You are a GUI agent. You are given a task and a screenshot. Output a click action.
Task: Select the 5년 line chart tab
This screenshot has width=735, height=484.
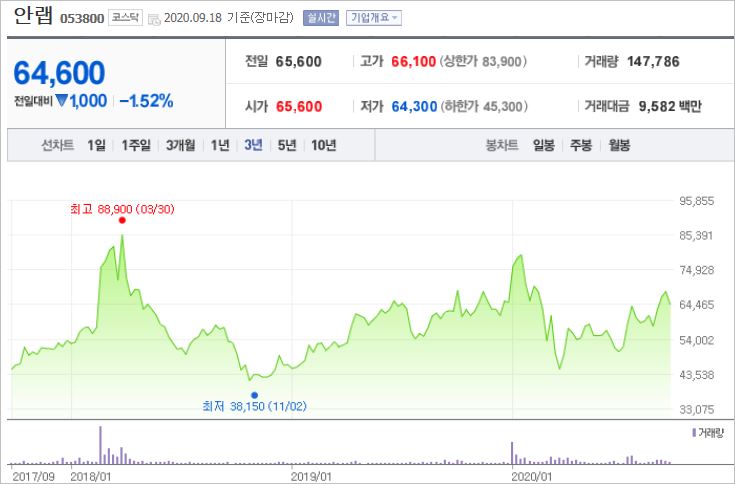click(287, 145)
